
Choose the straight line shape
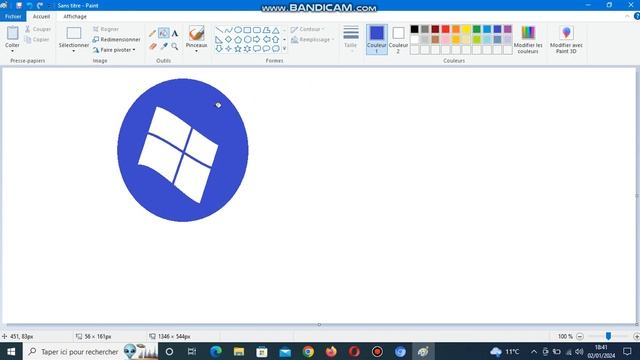[219, 30]
